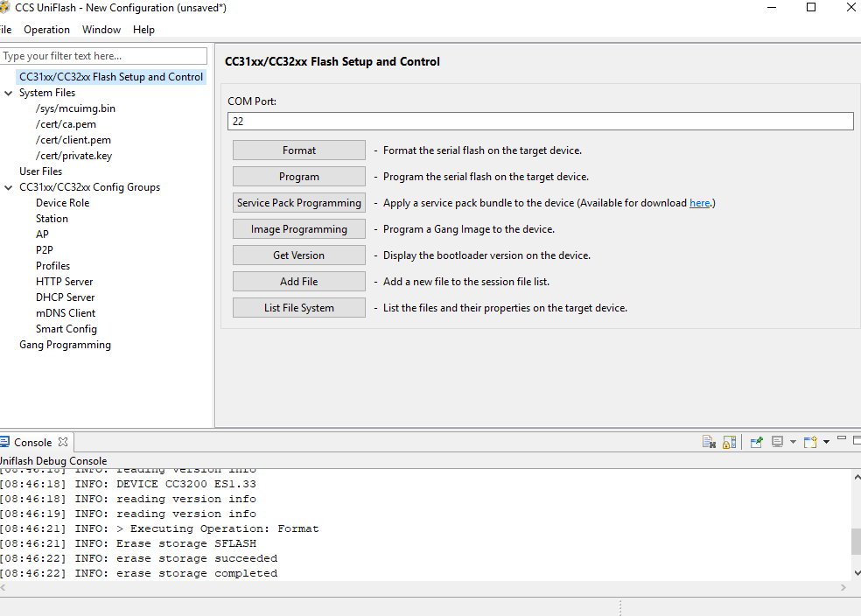
Task: Pin the console view
Action: pyautogui.click(x=757, y=443)
